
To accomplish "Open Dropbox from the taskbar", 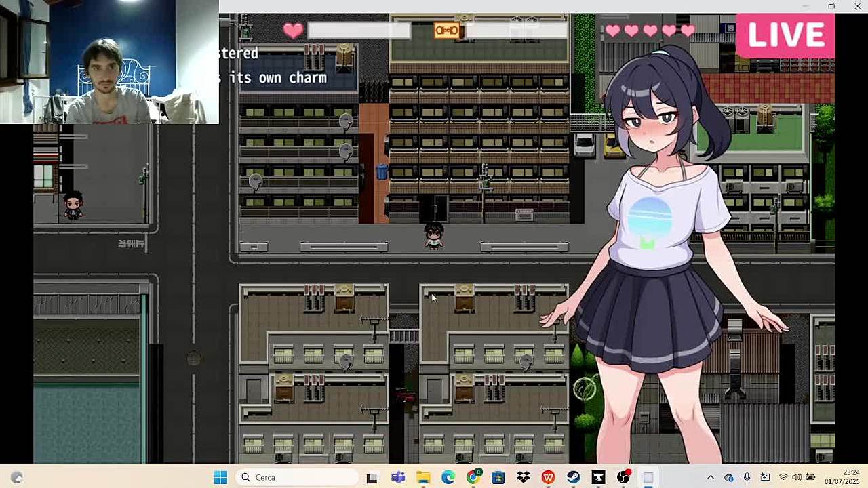I will pyautogui.click(x=523, y=478).
